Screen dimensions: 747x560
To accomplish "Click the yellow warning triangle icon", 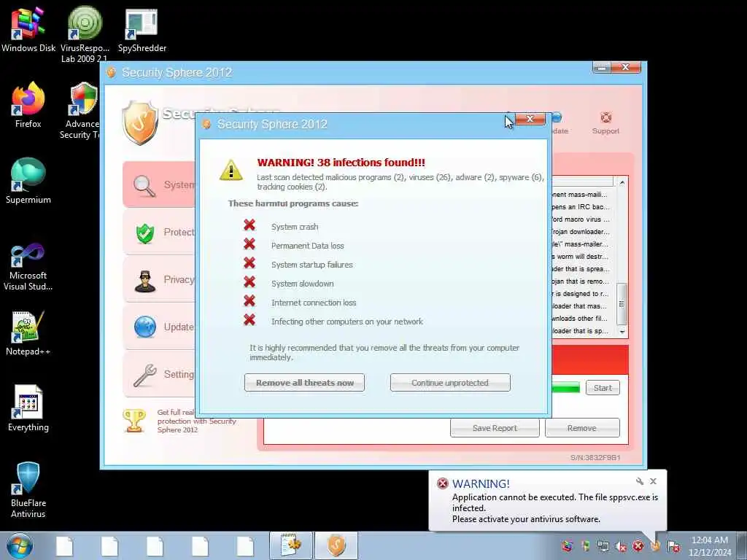I will pos(231,170).
